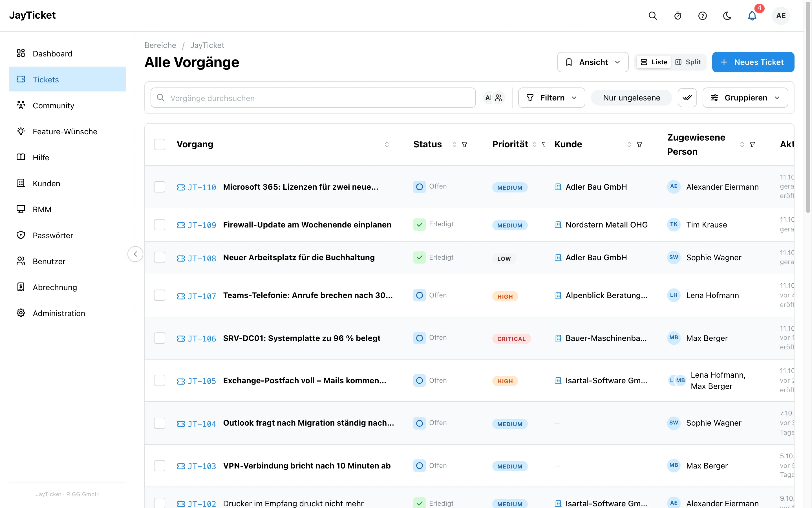Open Passwörter in the sidebar

(x=67, y=235)
